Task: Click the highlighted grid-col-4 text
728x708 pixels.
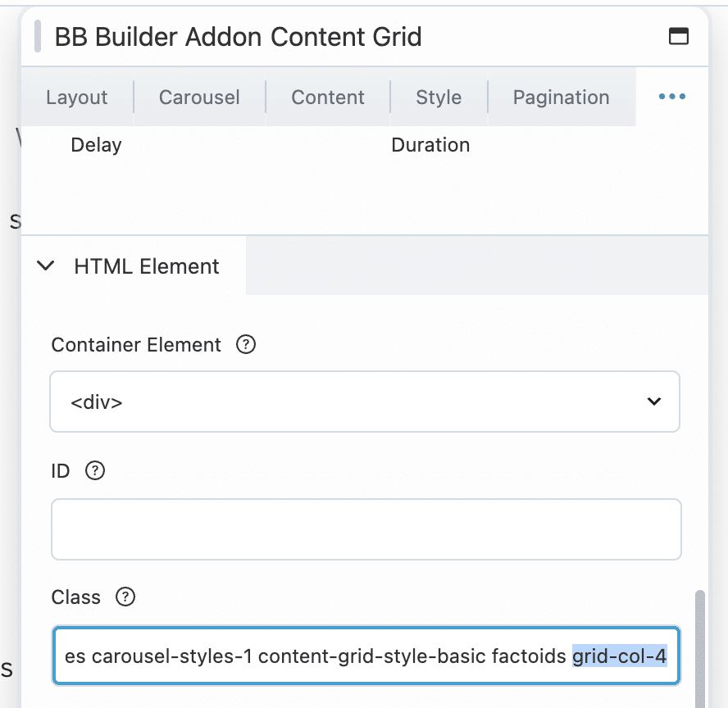Action: coord(619,656)
